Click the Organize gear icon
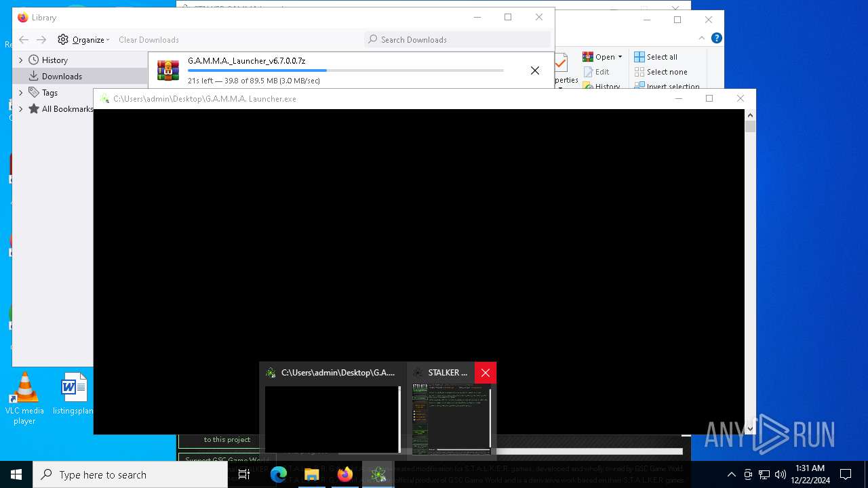Image resolution: width=868 pixels, height=488 pixels. [x=63, y=40]
